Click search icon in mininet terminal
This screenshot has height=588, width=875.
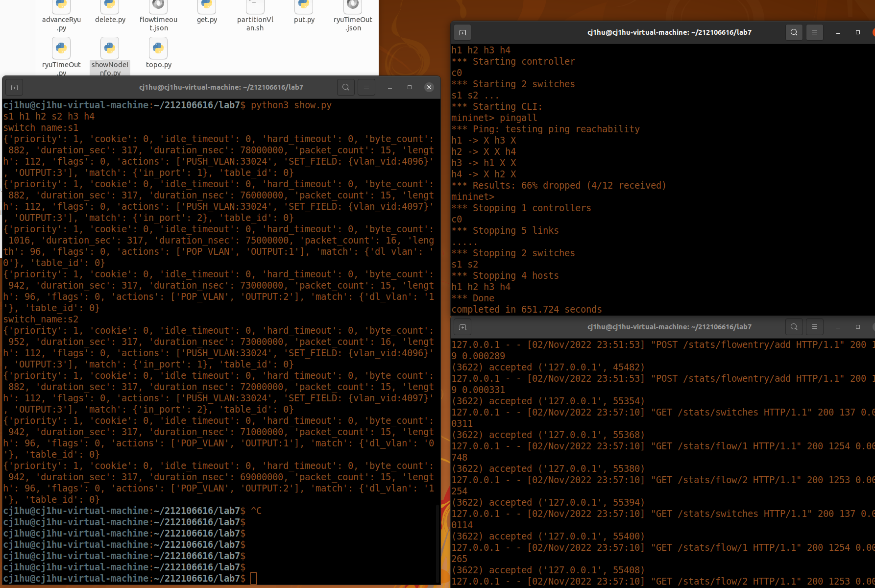(x=794, y=32)
